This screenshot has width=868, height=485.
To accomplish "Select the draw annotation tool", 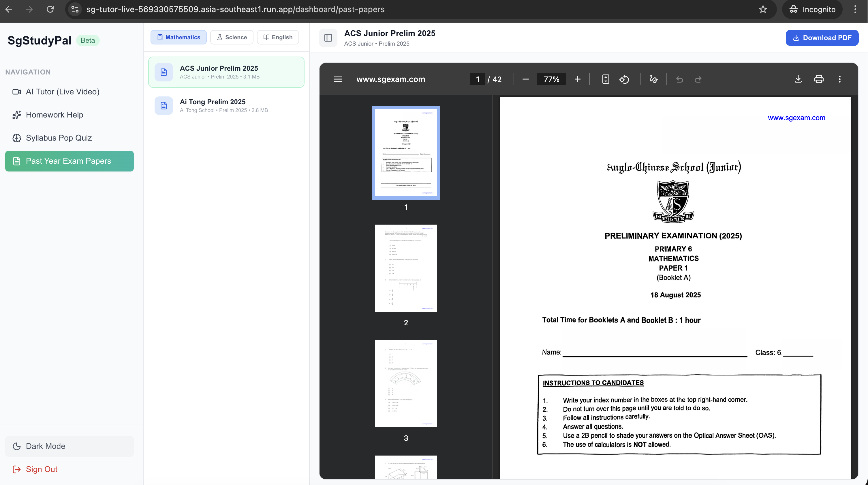I will coord(653,79).
